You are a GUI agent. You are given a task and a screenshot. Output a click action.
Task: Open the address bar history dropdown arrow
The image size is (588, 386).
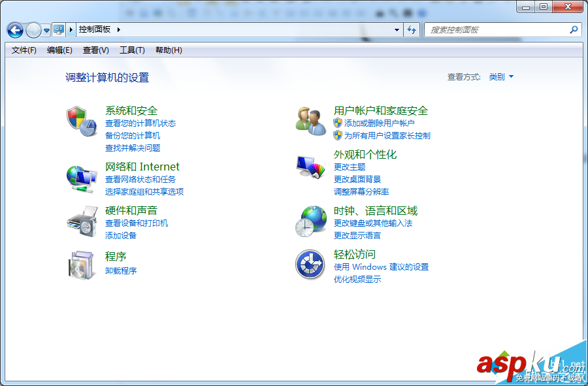click(397, 30)
